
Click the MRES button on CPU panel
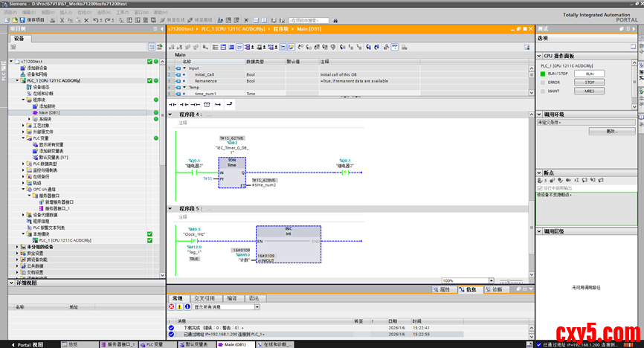tap(589, 91)
